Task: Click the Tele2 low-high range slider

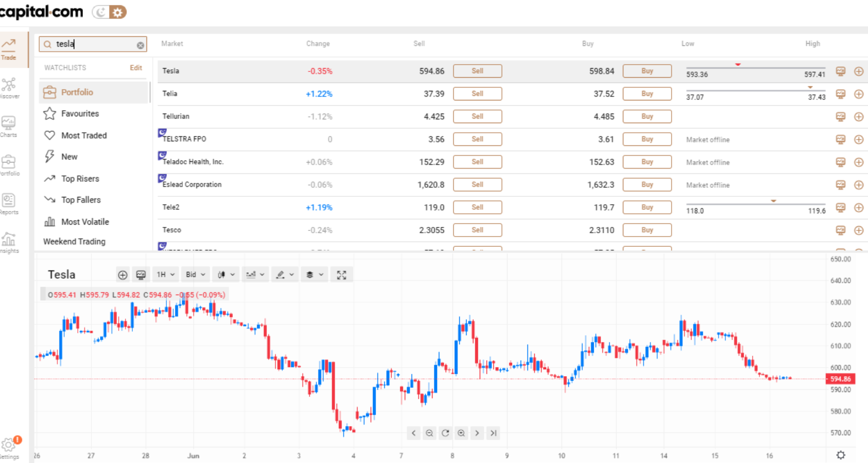Action: 756,204
